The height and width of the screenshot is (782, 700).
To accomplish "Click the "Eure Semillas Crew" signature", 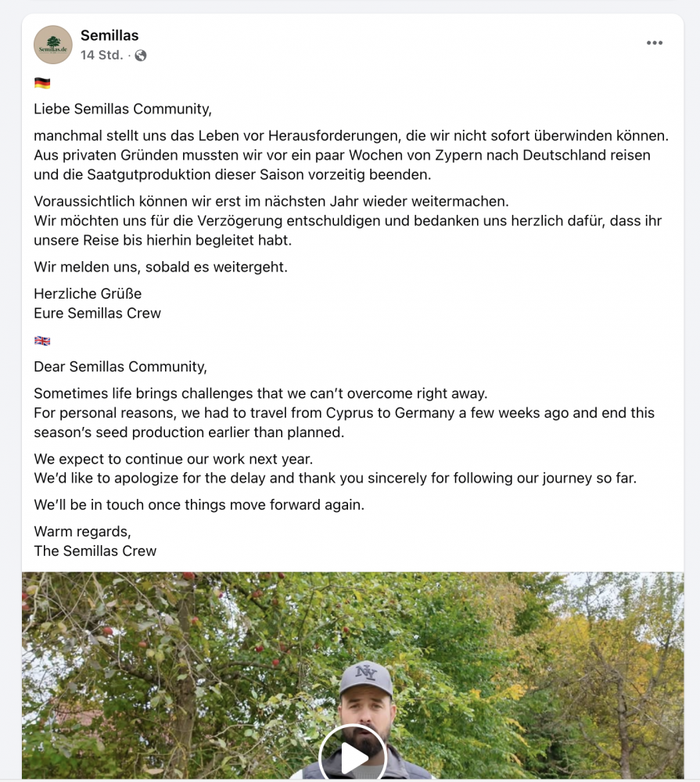I will click(97, 313).
